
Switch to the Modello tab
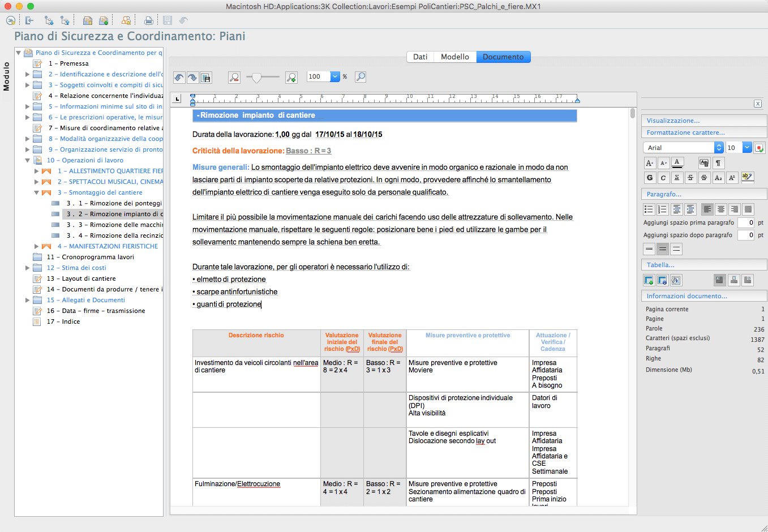click(x=455, y=57)
